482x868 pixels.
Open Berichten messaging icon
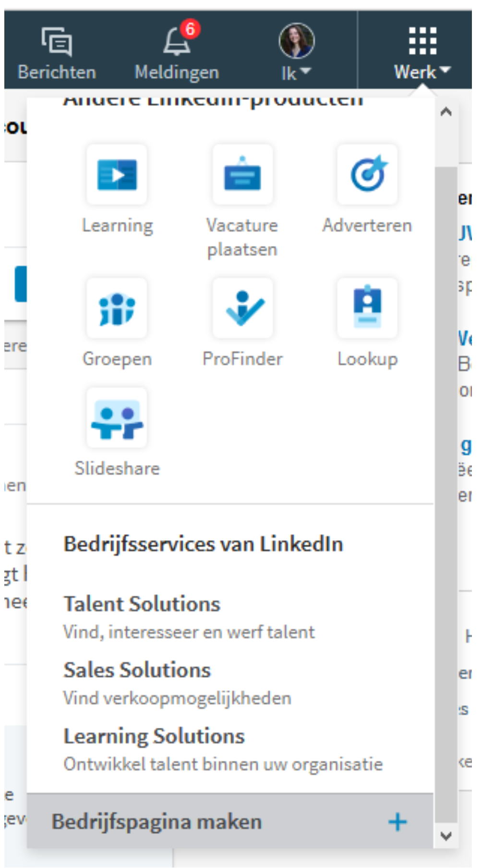[57, 42]
